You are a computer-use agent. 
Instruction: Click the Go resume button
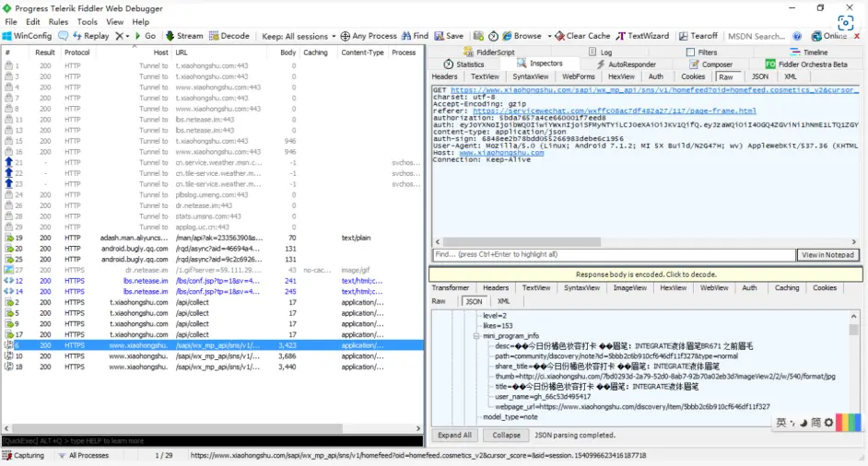[145, 36]
